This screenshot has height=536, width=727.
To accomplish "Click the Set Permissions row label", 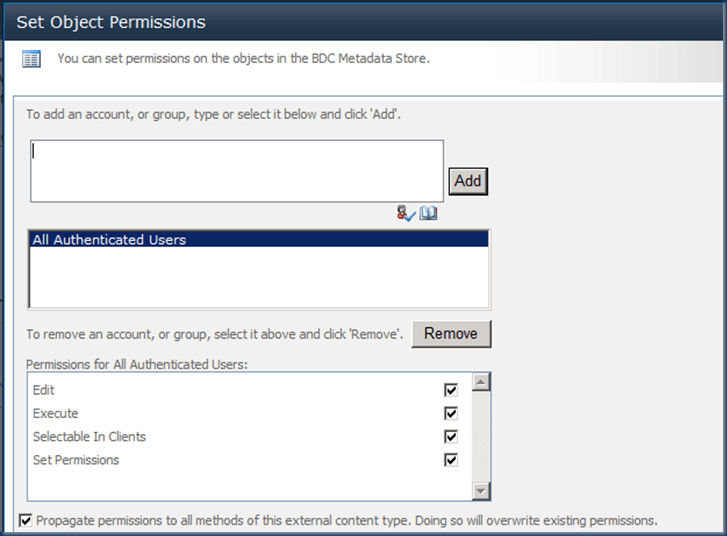I will (76, 460).
